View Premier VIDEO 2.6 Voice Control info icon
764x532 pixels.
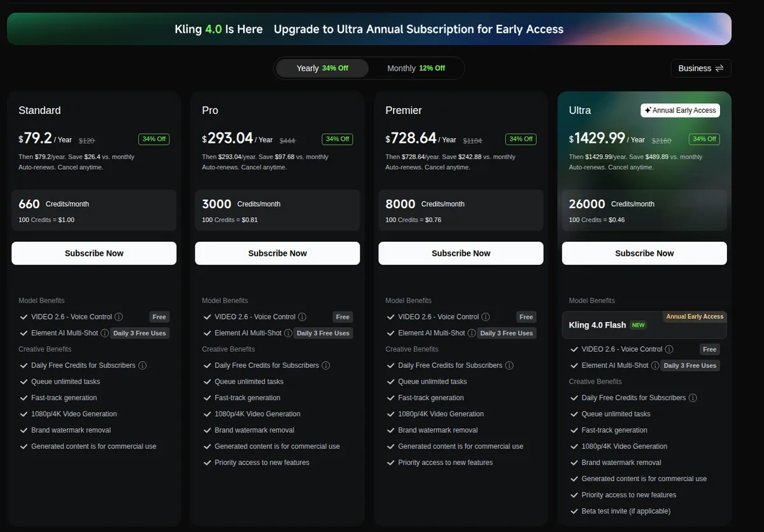coord(486,317)
